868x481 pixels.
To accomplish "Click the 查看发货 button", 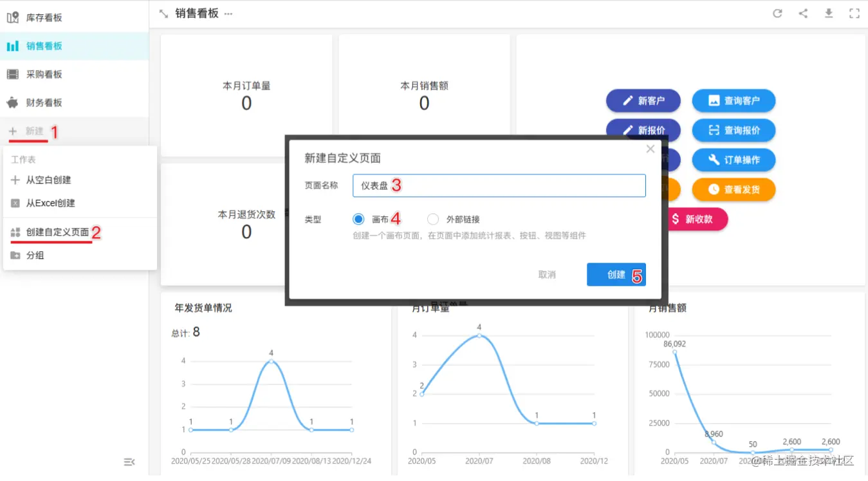I will 734,189.
